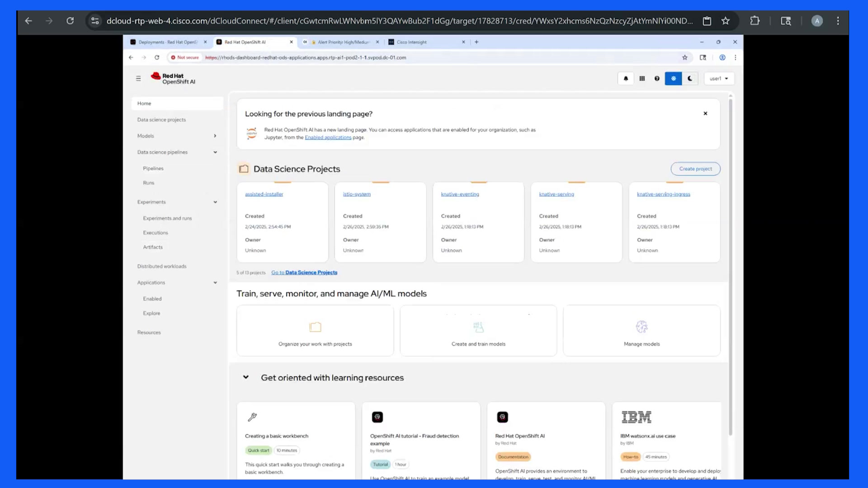Open the notifications bell icon
This screenshot has width=868, height=488.
pyautogui.click(x=626, y=79)
